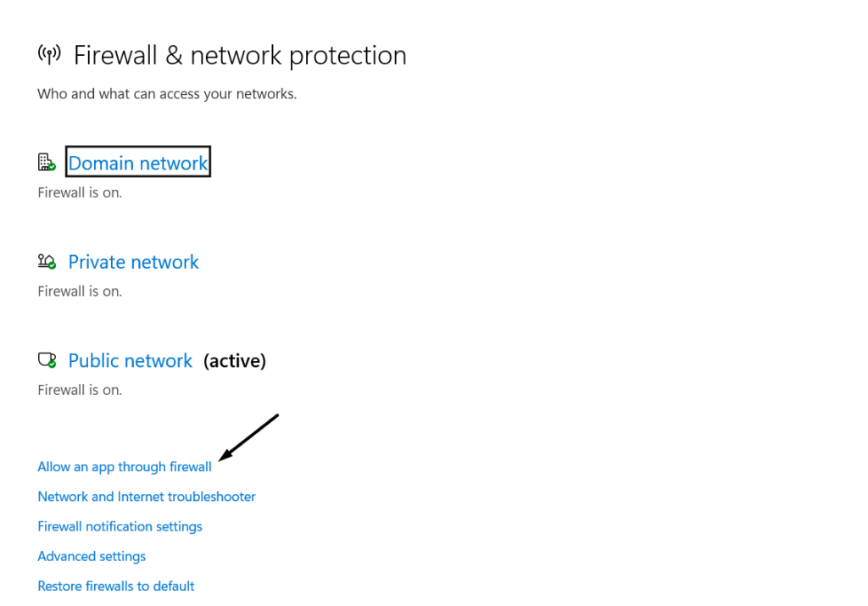Open the Public network settings
This screenshot has height=606, width=868.
131,361
